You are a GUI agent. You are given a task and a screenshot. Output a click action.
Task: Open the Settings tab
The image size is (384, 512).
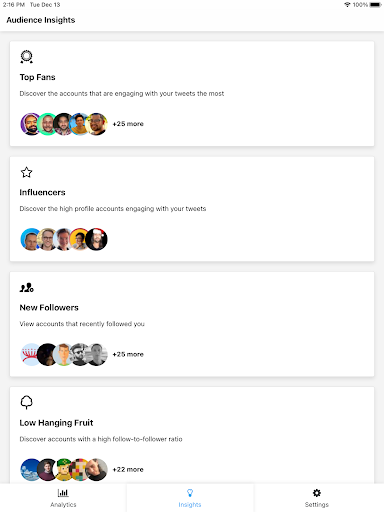click(317, 498)
